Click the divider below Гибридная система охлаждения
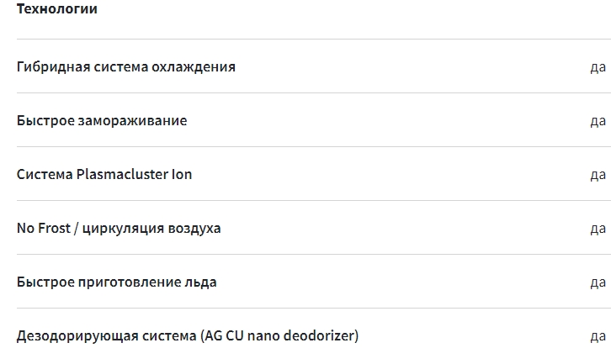Image resolution: width=611 pixels, height=364 pixels. tap(311, 92)
